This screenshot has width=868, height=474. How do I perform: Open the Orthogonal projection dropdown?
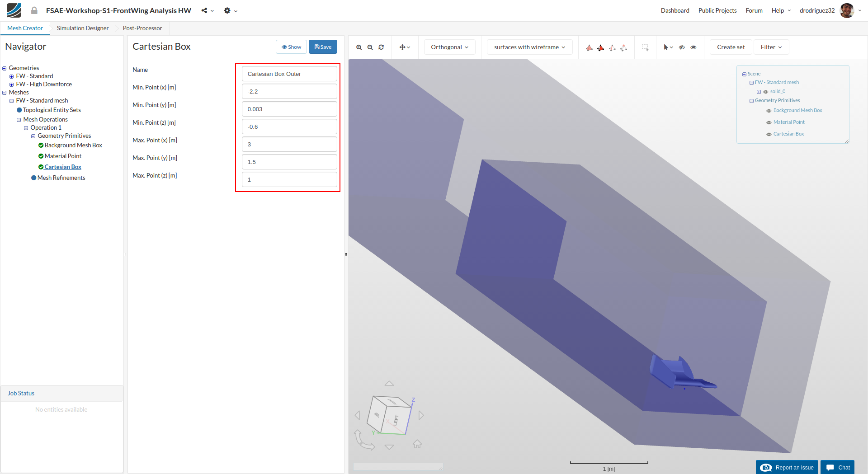449,47
